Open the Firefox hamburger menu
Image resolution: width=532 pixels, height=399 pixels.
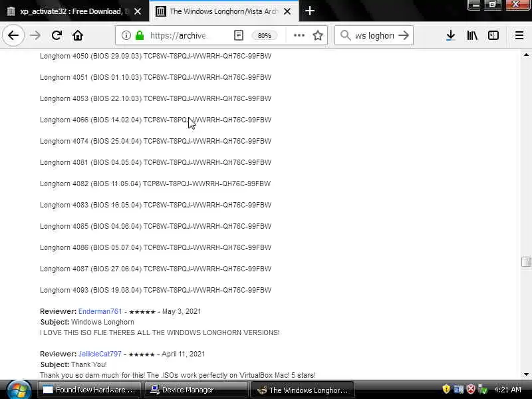tap(519, 35)
